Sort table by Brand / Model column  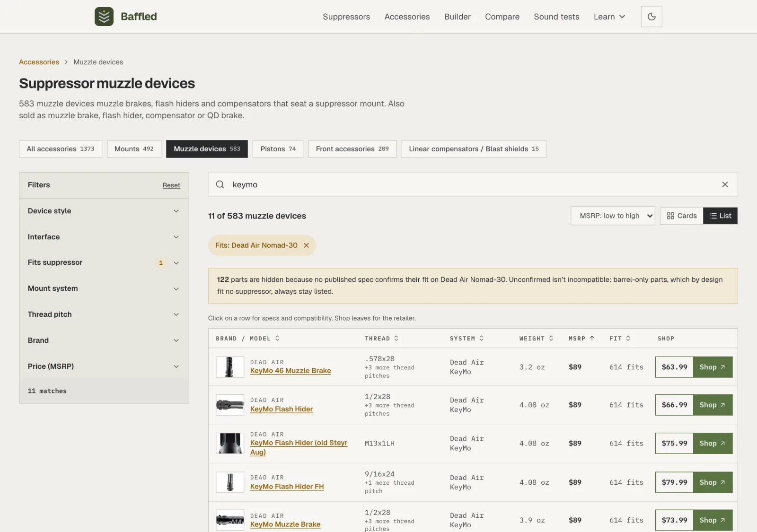[248, 339]
